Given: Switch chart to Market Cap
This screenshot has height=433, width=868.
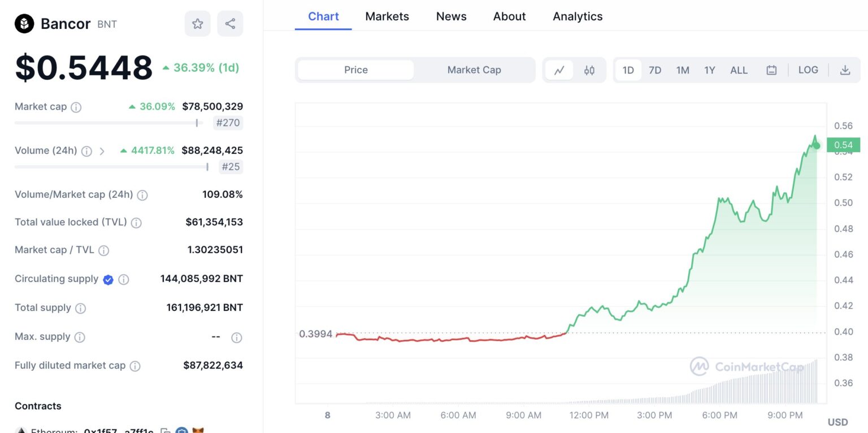Looking at the screenshot, I should click(474, 70).
